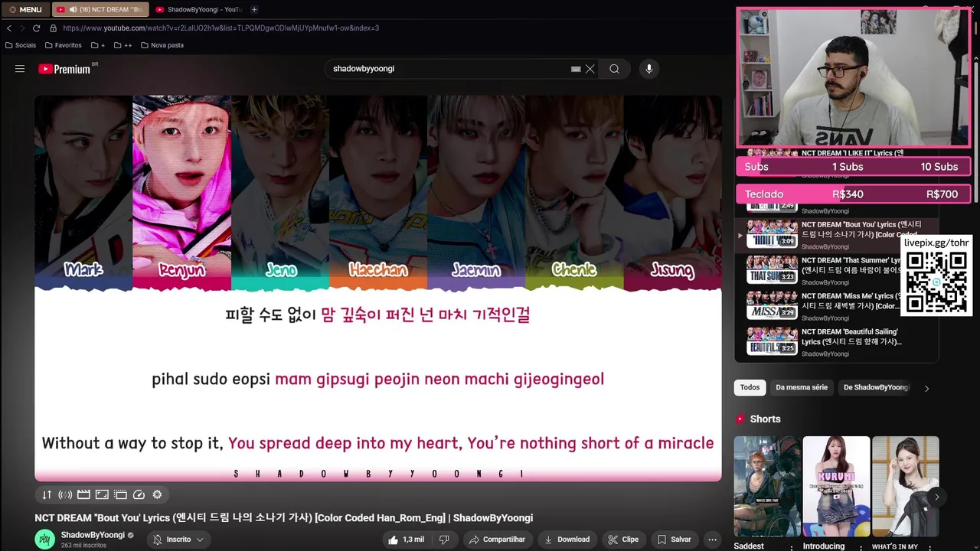Go forward one page in browser

pos(22,28)
